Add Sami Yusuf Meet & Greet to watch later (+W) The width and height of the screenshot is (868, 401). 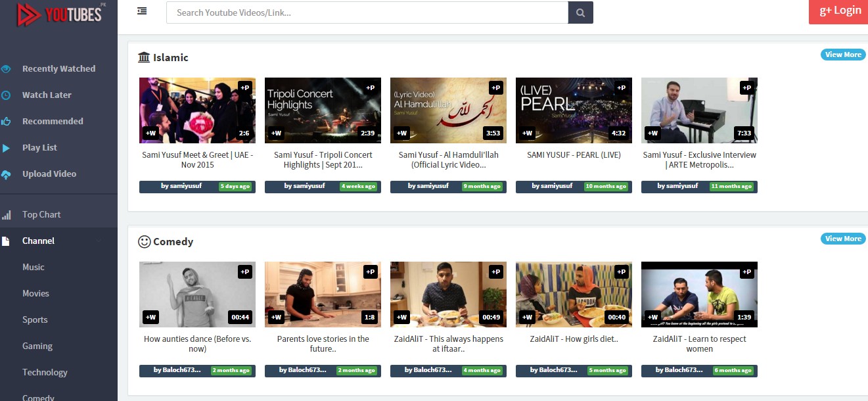tap(150, 133)
